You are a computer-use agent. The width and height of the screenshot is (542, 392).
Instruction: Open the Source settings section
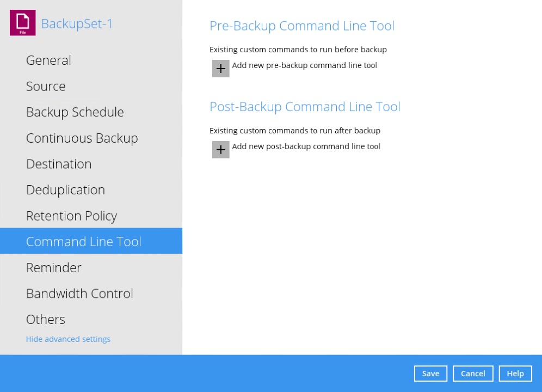[46, 86]
